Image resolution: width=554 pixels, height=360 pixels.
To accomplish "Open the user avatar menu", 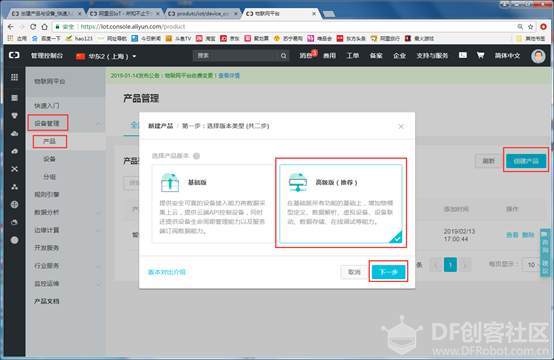I will (x=538, y=56).
